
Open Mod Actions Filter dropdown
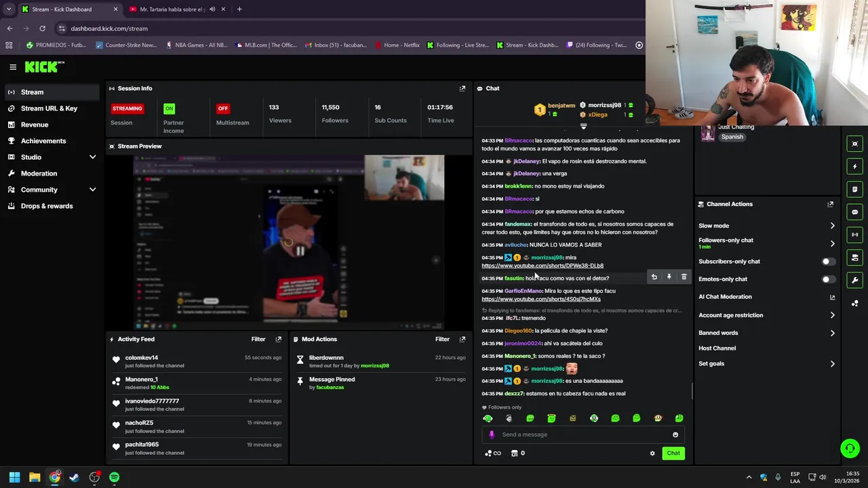442,339
